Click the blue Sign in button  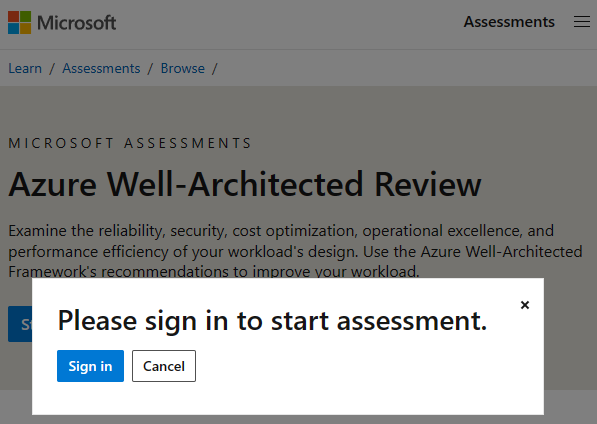[x=90, y=366]
